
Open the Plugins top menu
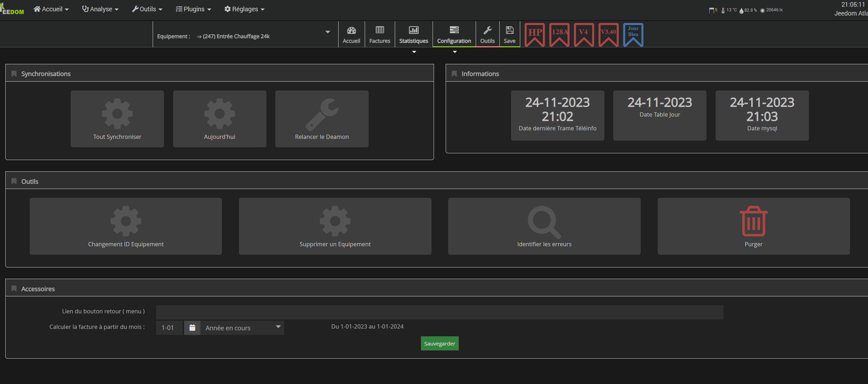193,9
